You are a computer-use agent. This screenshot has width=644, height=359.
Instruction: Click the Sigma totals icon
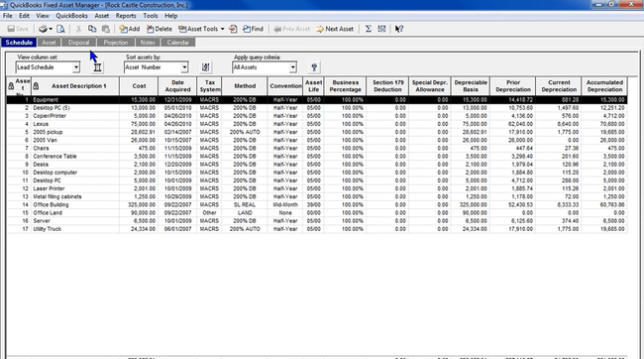(x=369, y=29)
